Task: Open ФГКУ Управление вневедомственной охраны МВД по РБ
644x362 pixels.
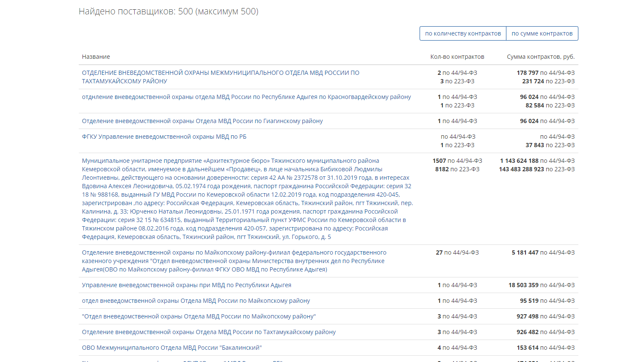Action: [x=164, y=137]
